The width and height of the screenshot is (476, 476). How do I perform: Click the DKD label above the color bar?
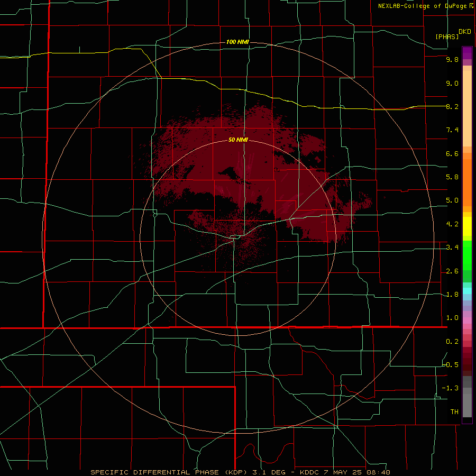click(x=465, y=32)
